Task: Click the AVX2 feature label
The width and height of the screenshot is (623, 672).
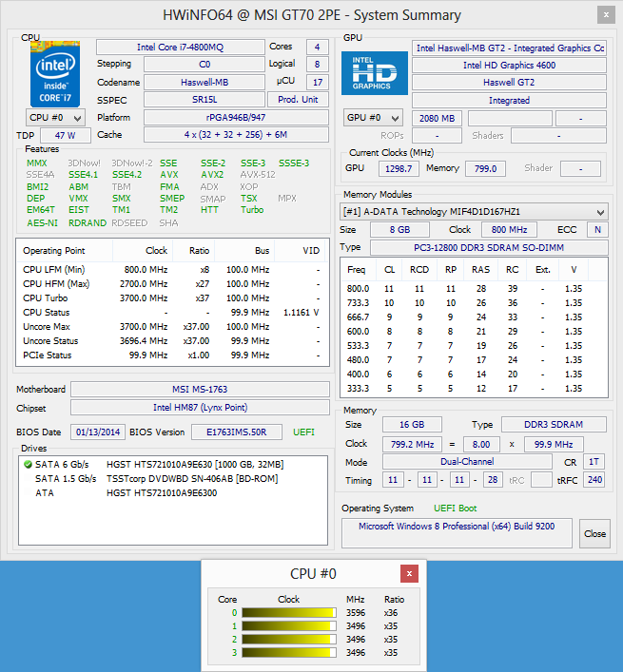Action: point(212,175)
